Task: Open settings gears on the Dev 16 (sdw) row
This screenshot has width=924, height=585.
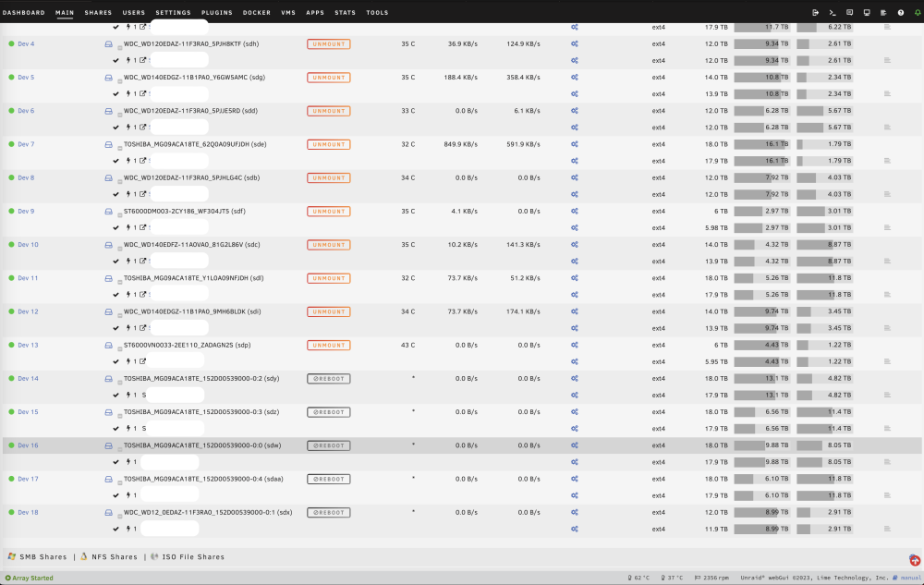Action: coord(575,445)
